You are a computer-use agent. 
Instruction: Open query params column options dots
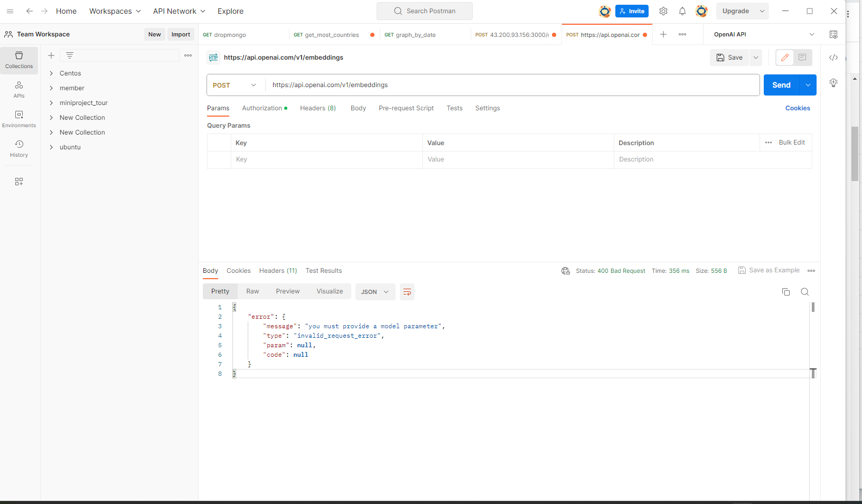pos(769,142)
